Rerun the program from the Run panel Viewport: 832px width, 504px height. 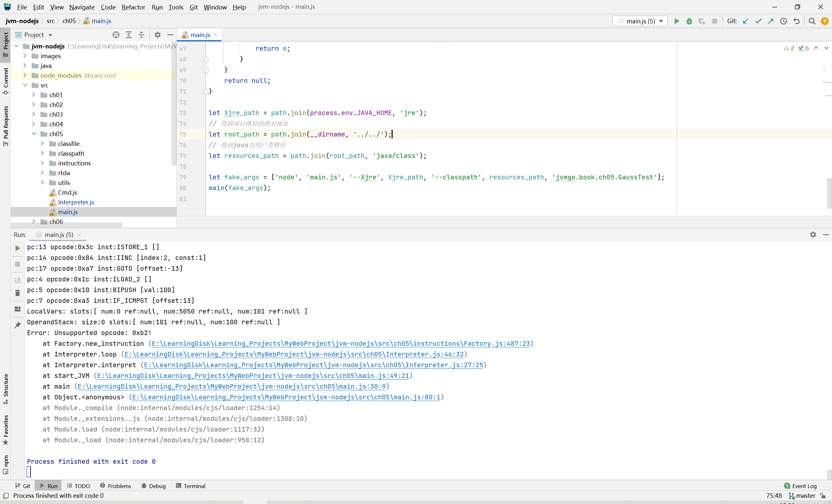(x=18, y=248)
